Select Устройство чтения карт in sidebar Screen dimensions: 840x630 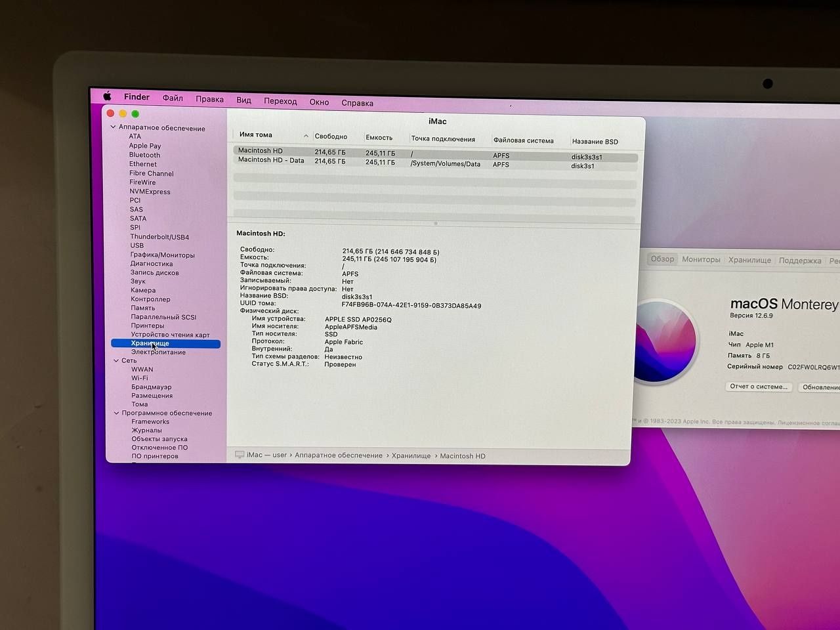pos(170,335)
